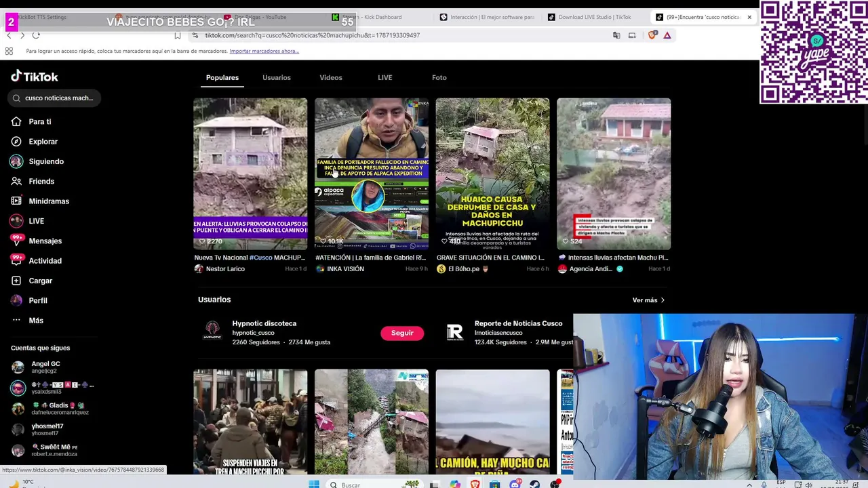Open El Búho.pe author link
Viewport: 868px width, 488px height.
tap(463, 269)
